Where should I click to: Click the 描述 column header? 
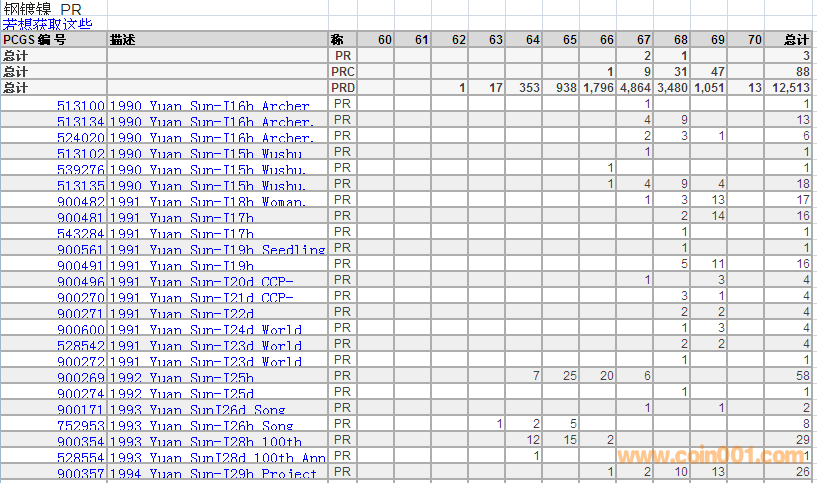click(123, 39)
